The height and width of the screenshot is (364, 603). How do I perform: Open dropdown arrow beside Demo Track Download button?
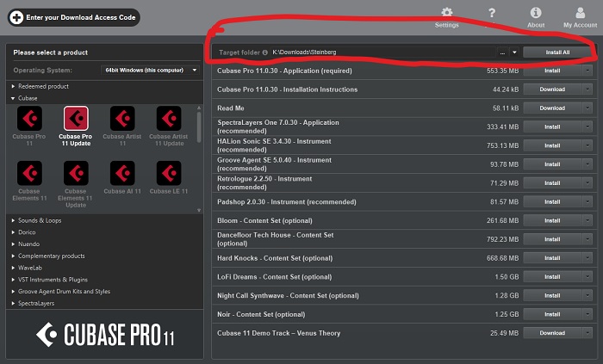(587, 333)
